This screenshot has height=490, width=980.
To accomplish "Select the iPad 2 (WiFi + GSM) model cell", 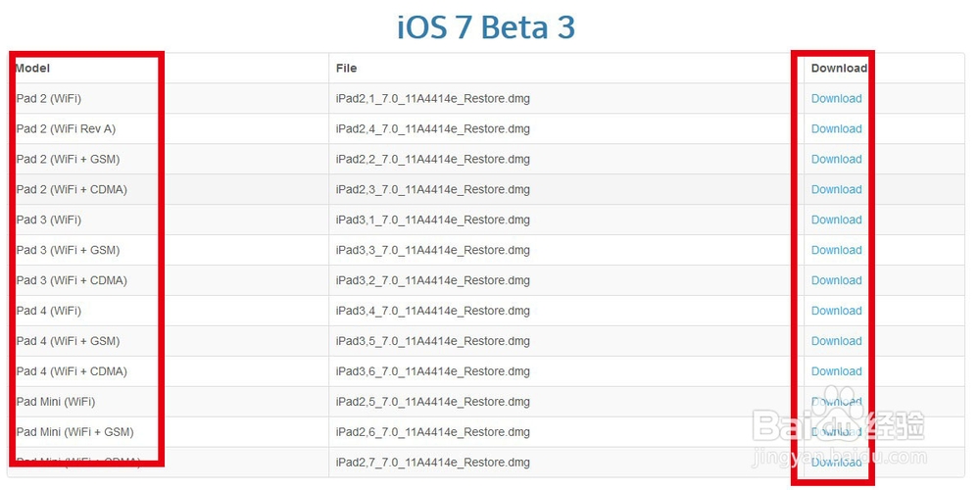I will [x=169, y=160].
